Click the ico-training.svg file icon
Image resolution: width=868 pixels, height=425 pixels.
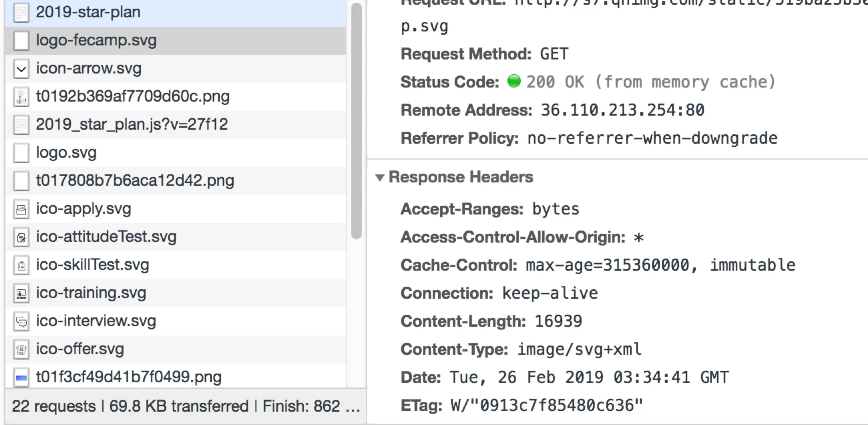(21, 293)
